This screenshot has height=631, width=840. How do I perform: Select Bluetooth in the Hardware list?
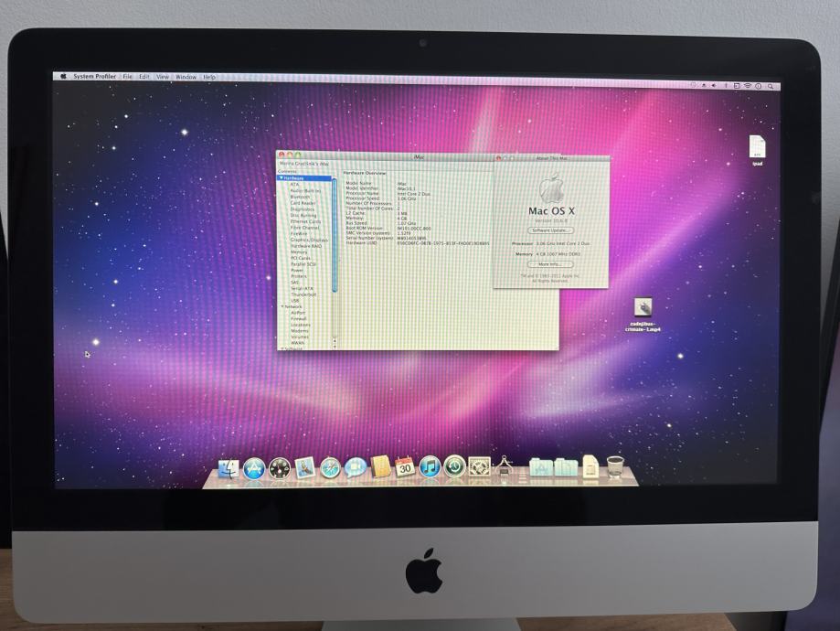coord(300,197)
